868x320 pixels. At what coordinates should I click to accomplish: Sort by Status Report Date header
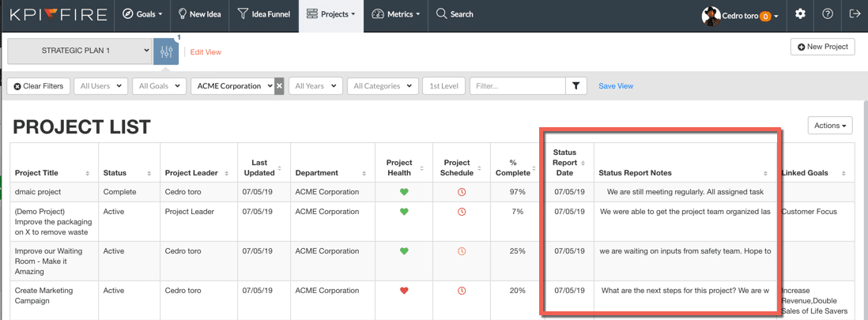tap(567, 163)
